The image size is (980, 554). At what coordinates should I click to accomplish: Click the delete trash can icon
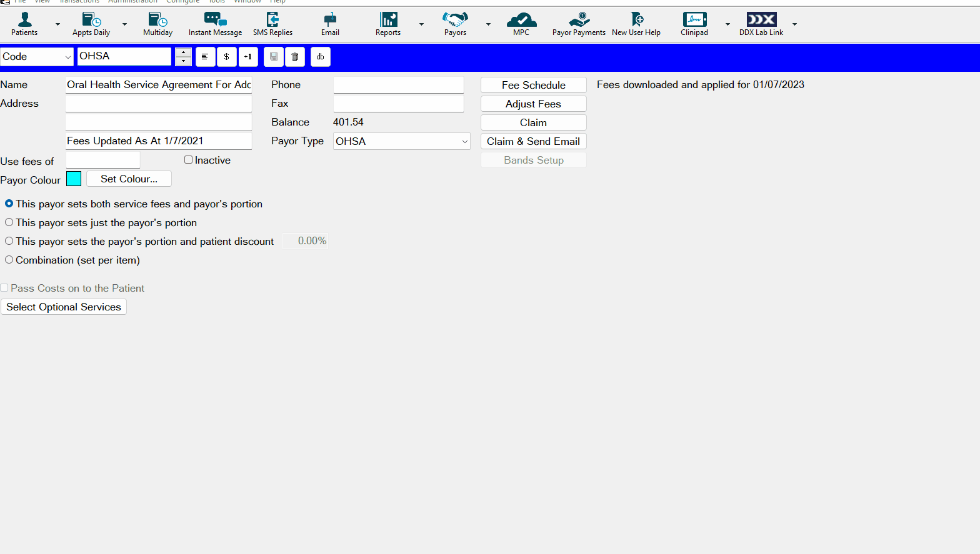coord(295,57)
